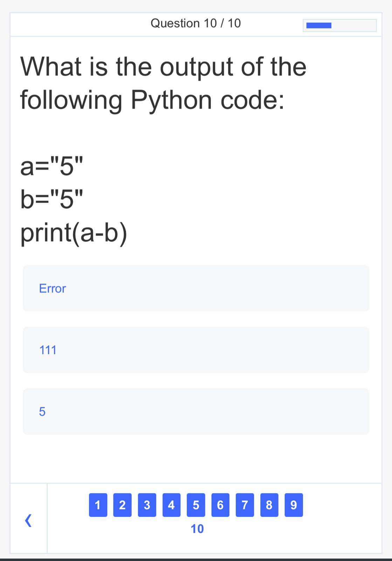Image resolution: width=392 pixels, height=561 pixels.
Task: Navigate to question 9
Action: coord(294,505)
